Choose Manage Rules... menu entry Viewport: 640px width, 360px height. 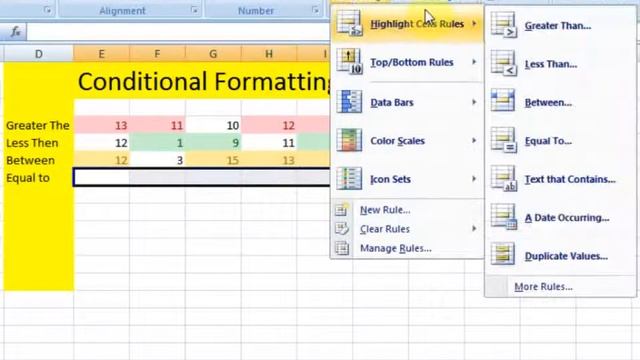pyautogui.click(x=407, y=248)
